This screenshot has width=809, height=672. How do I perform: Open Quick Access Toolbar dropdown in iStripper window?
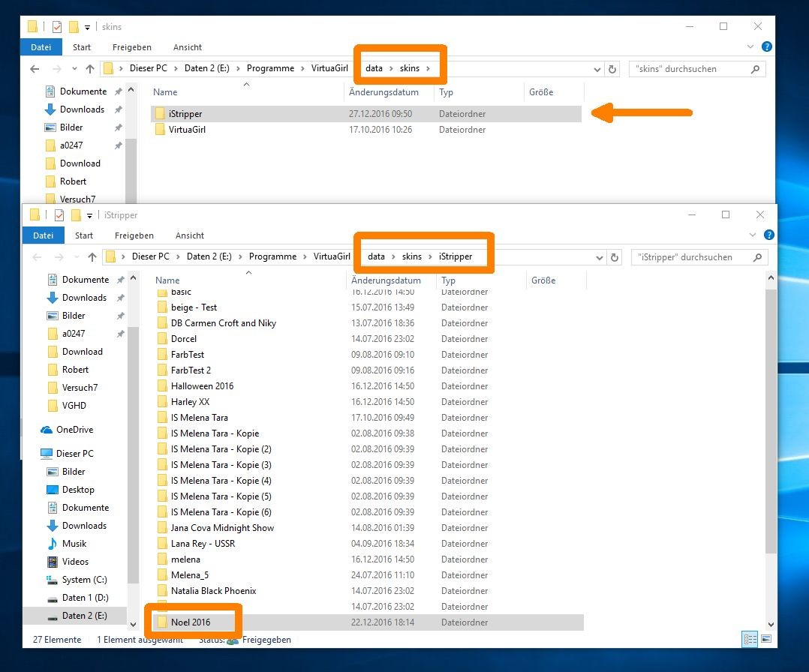pos(89,215)
